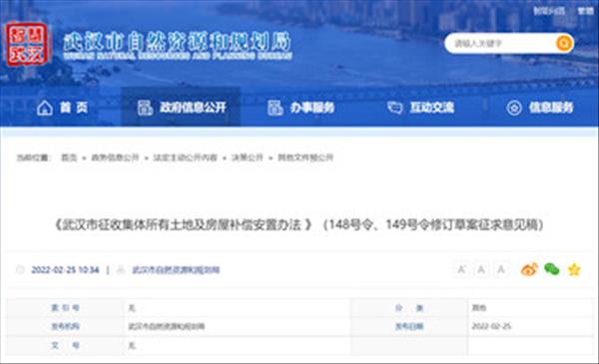Screen dimensions: 599x364
Task: Click the 互动交流 chat bubble icon
Action: (395, 108)
